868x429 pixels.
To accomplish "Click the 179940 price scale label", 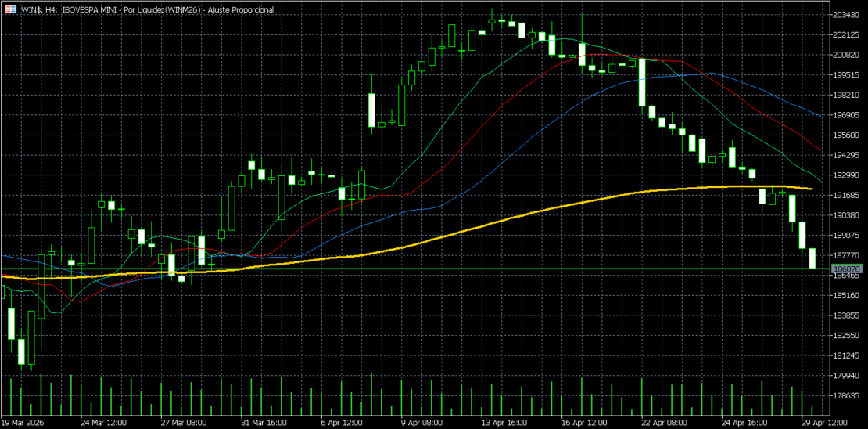I will [845, 375].
